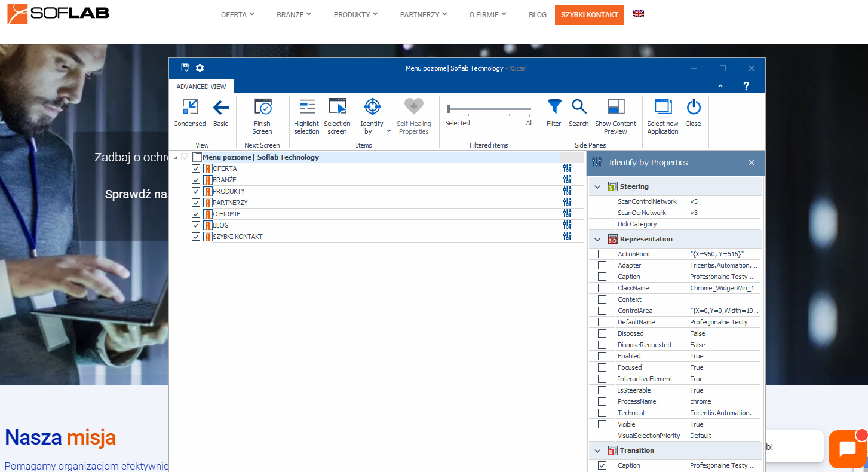Open properties sliders icon for PARTNERZY row
The height and width of the screenshot is (472, 868).
click(568, 203)
